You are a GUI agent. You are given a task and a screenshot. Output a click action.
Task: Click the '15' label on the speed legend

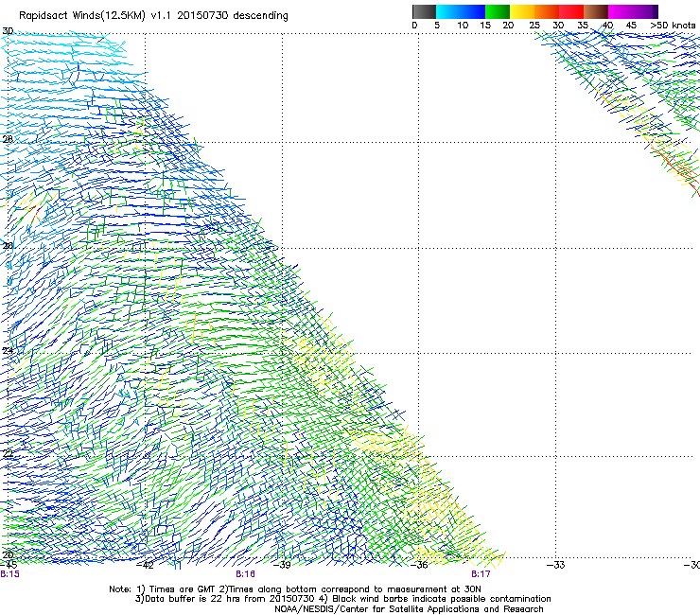485,26
